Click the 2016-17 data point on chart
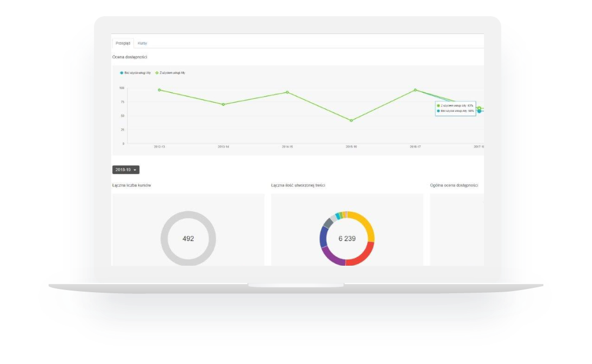The height and width of the screenshot is (364, 592). pos(415,90)
